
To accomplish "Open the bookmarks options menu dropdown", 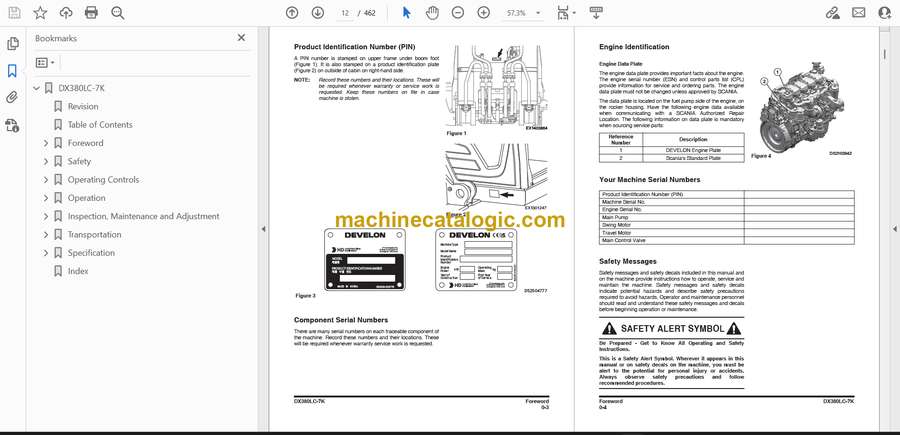I will 45,63.
